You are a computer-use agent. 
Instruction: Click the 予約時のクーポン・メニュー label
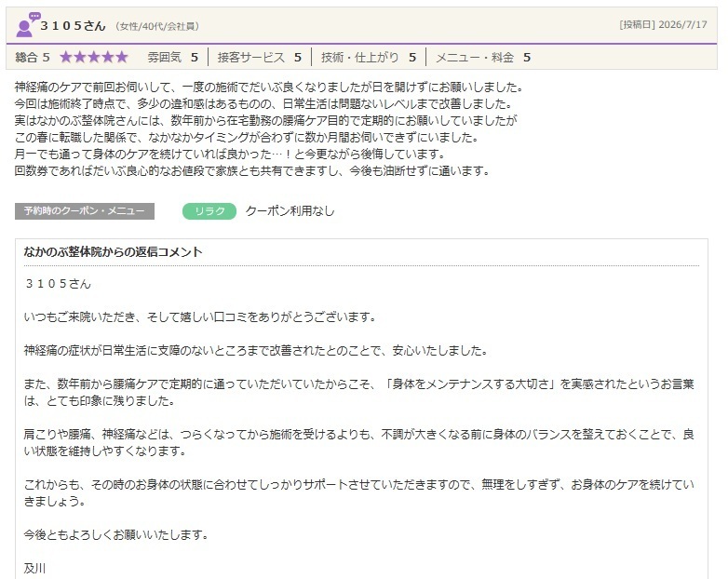[85, 211]
